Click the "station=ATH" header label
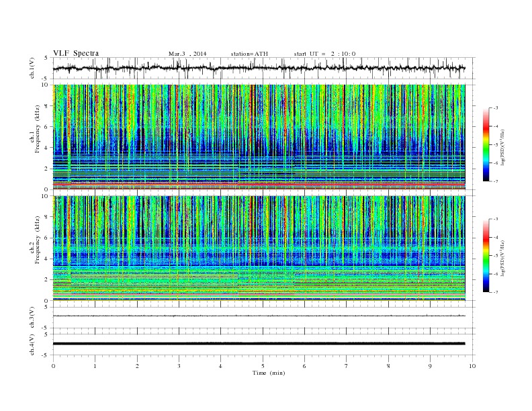The width and height of the screenshot is (532, 411). 249,54
